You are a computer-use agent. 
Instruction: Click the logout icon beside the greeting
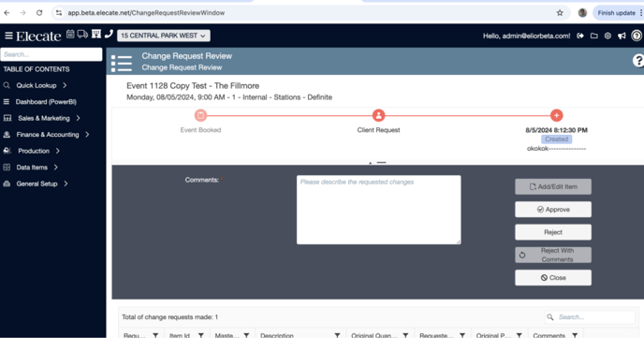point(580,37)
